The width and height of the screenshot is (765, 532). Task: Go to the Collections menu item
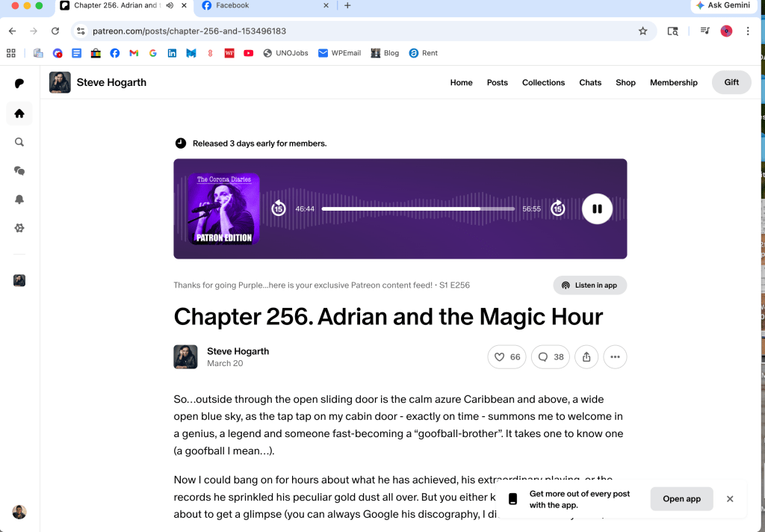[x=543, y=83]
